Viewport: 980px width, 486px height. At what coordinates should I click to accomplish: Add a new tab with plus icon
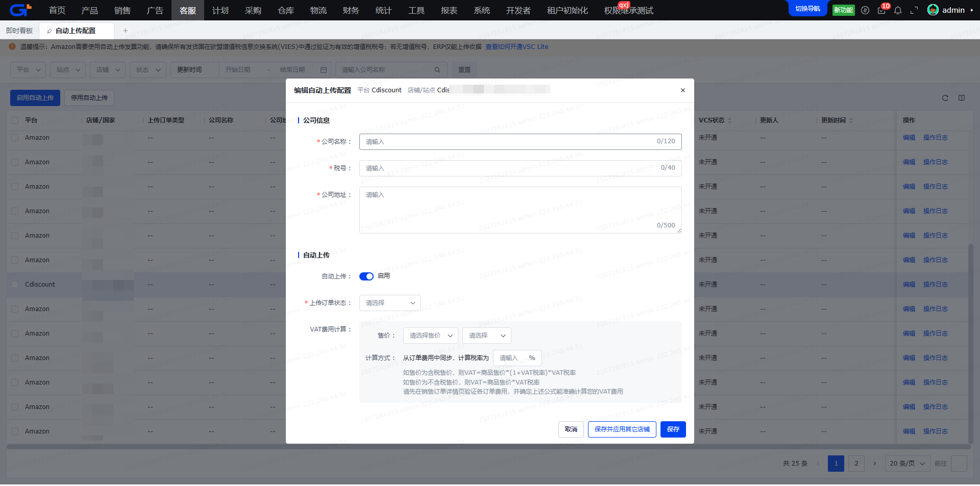point(126,31)
